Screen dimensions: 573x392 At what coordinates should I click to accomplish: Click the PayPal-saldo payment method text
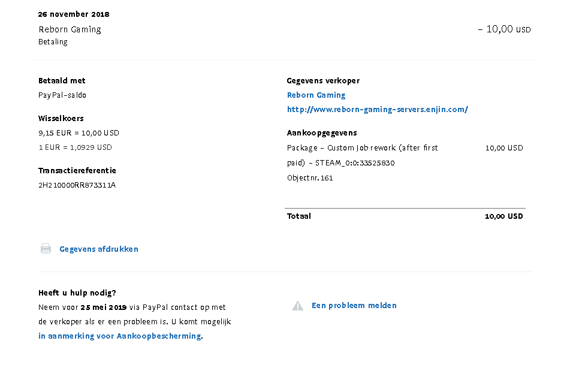tap(62, 95)
